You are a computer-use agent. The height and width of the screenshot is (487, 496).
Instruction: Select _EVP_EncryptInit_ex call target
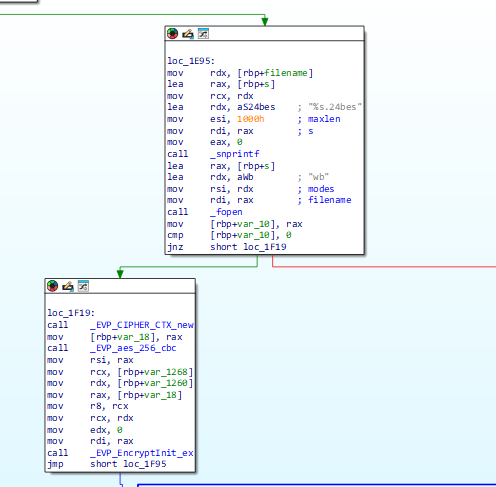(x=142, y=453)
